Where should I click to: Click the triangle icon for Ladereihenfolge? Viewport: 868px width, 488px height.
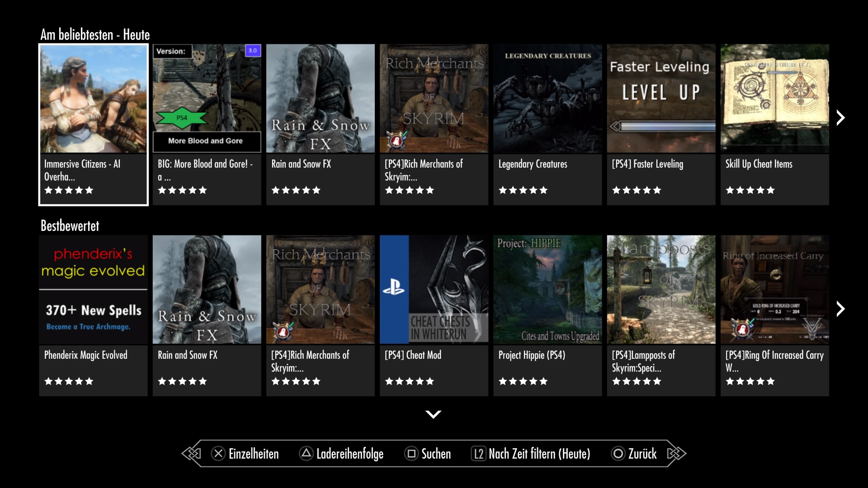[306, 453]
